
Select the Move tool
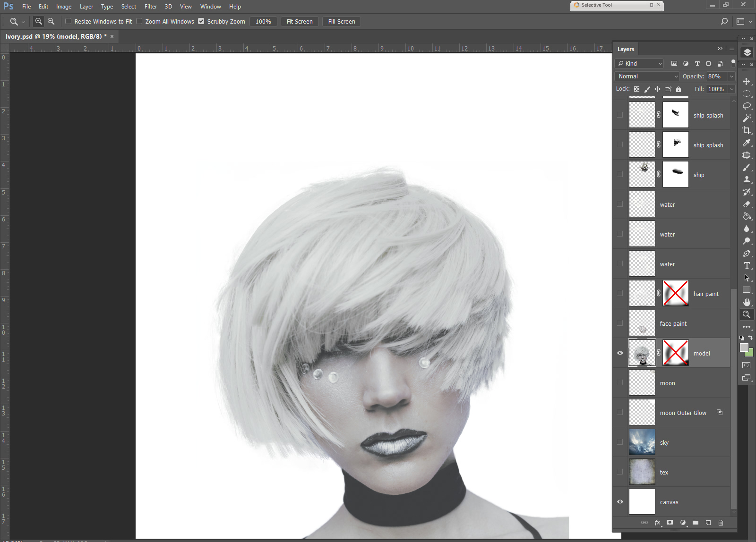pyautogui.click(x=747, y=81)
